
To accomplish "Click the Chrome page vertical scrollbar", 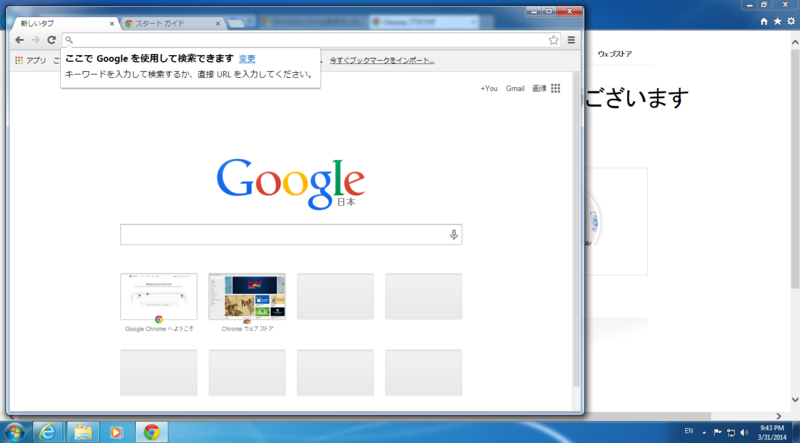I will [577, 230].
